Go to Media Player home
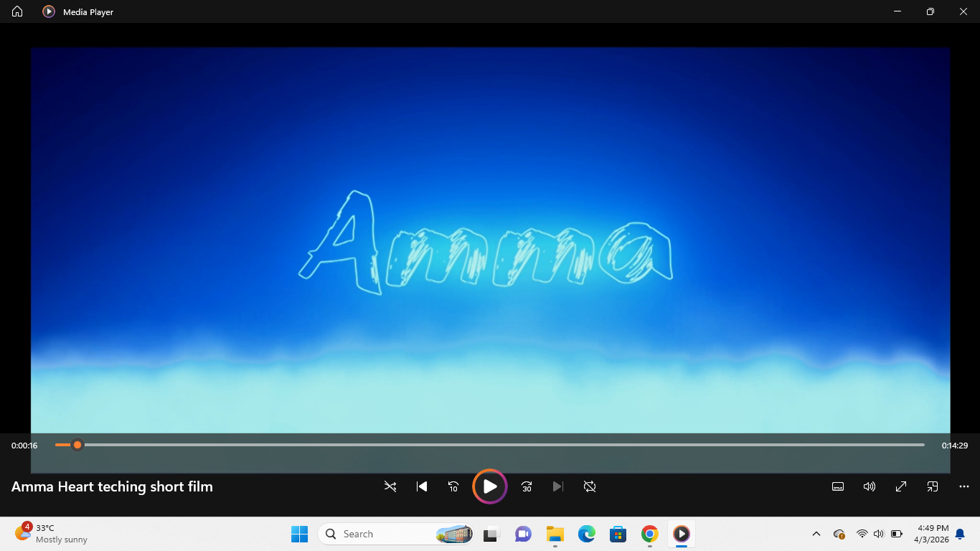This screenshot has height=551, width=980. pyautogui.click(x=17, y=11)
